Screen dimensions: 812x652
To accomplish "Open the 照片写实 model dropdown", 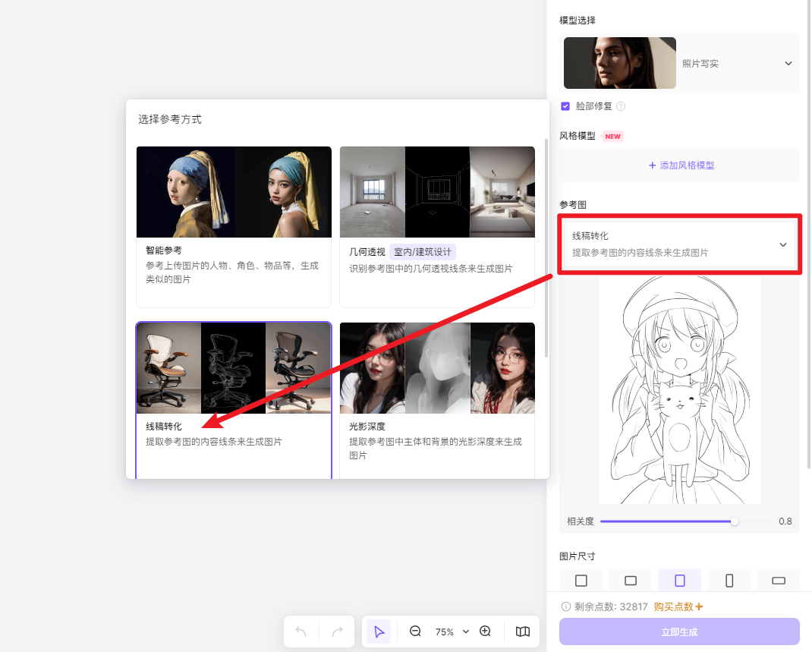I will click(788, 63).
